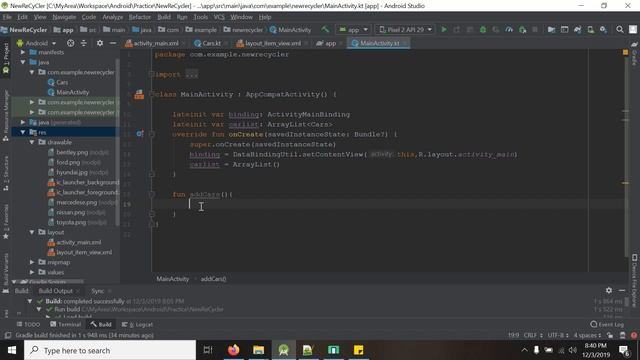Click the Build tool window button

[101, 324]
